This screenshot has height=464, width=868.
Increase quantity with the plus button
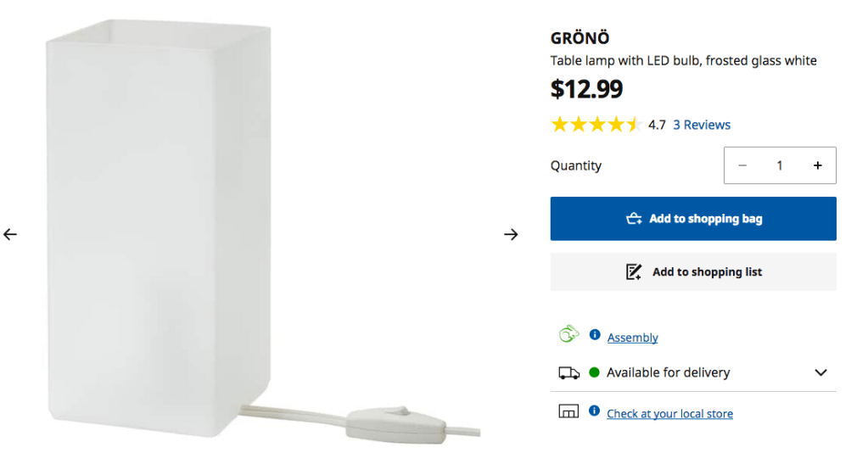tap(817, 165)
